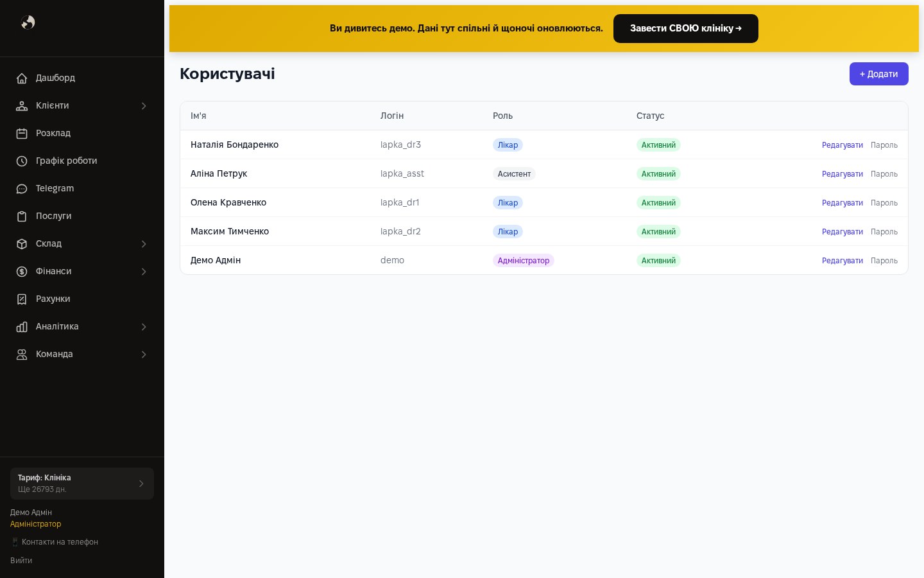This screenshot has height=578, width=924.
Task: Click the Адміністратор role badge of Демо Адмін
Action: point(524,261)
